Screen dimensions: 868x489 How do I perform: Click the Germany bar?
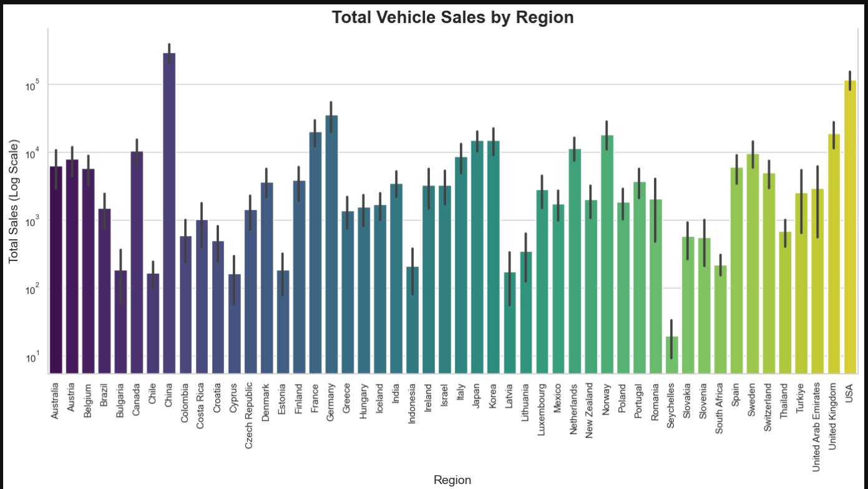click(331, 244)
